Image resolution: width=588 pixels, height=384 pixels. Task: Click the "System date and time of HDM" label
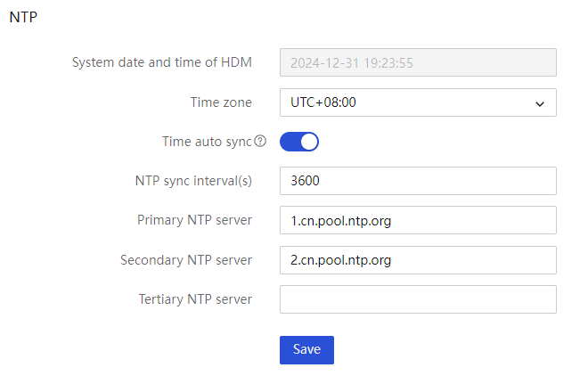point(161,62)
